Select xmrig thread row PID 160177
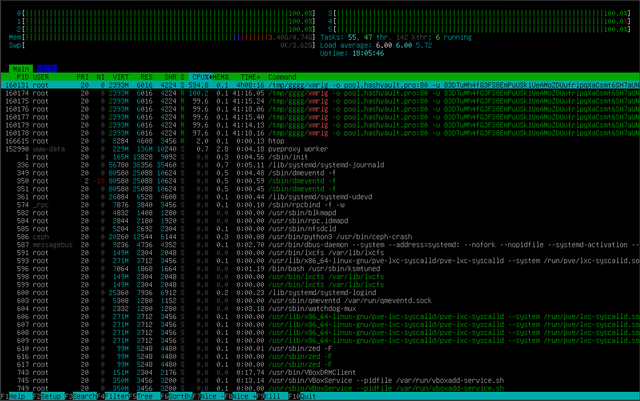640x401 pixels. 320,117
